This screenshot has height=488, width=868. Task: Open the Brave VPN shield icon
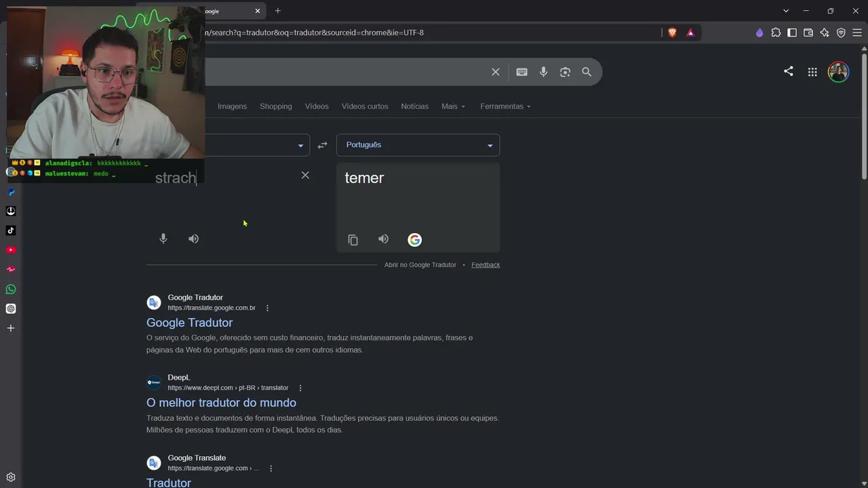(x=841, y=33)
